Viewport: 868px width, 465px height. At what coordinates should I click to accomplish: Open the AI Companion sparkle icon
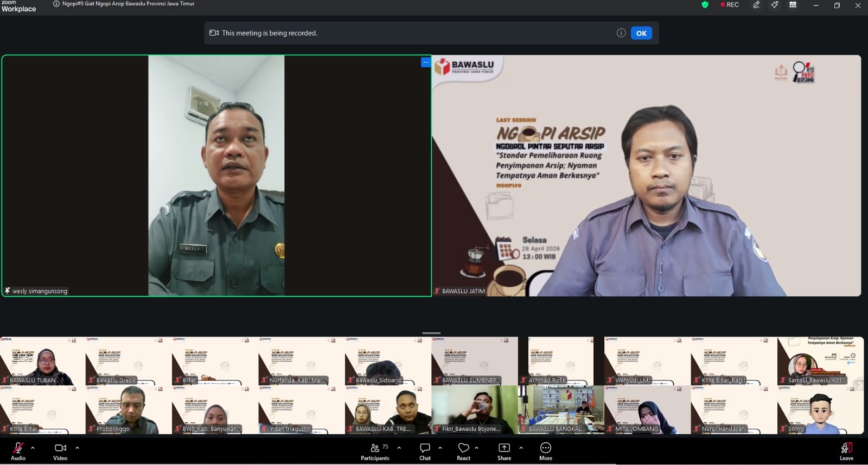coord(774,5)
